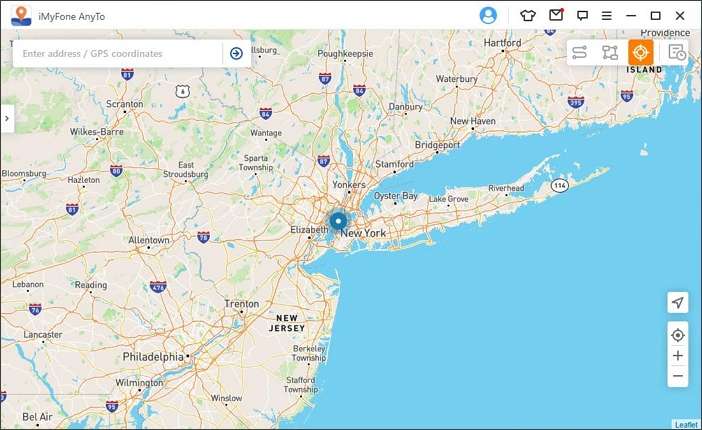
Task: Select the orange teleport mode icon
Action: click(641, 52)
